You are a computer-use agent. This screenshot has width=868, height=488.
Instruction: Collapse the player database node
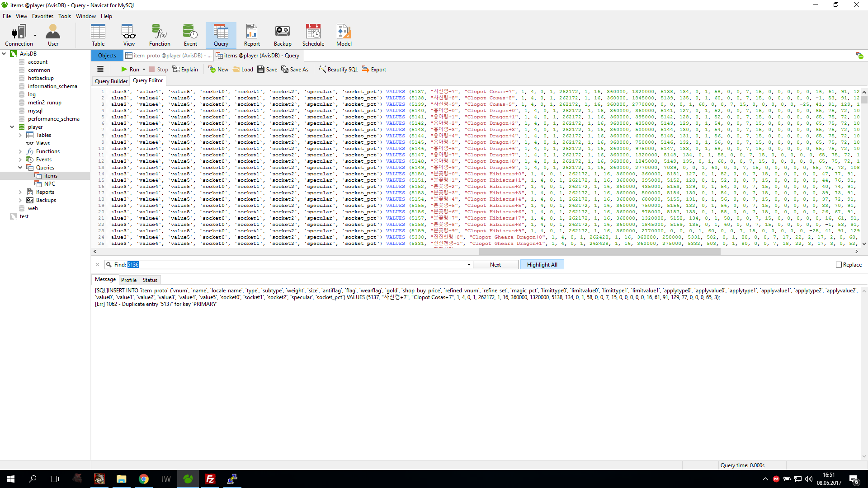click(12, 127)
